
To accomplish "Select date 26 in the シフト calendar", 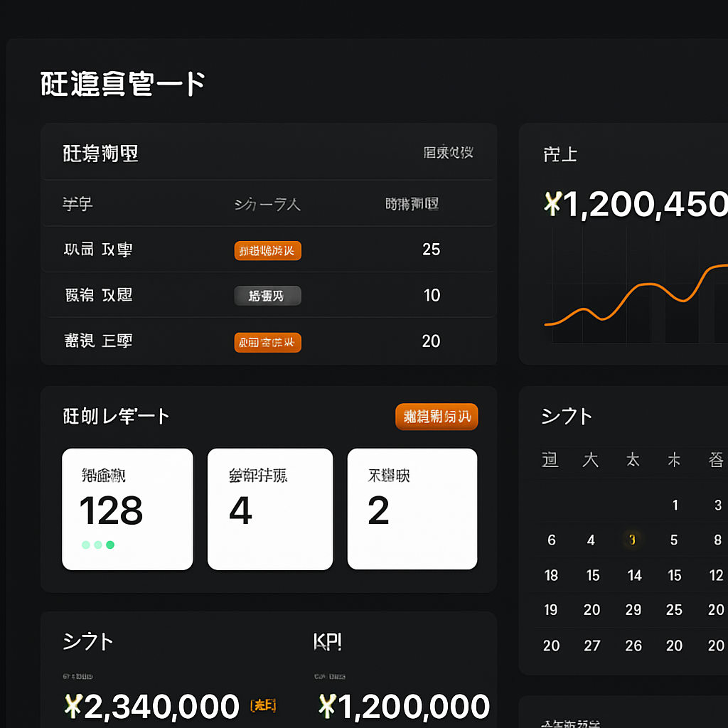I will [633, 646].
